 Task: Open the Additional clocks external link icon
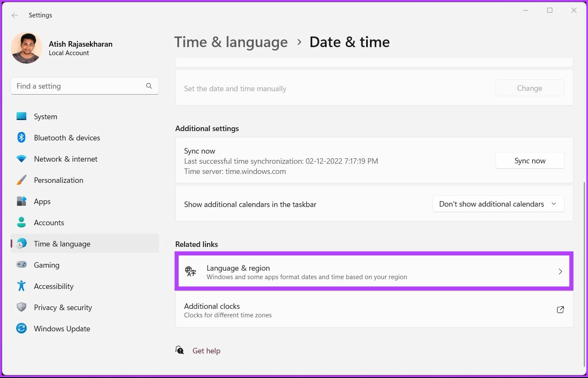coord(560,310)
